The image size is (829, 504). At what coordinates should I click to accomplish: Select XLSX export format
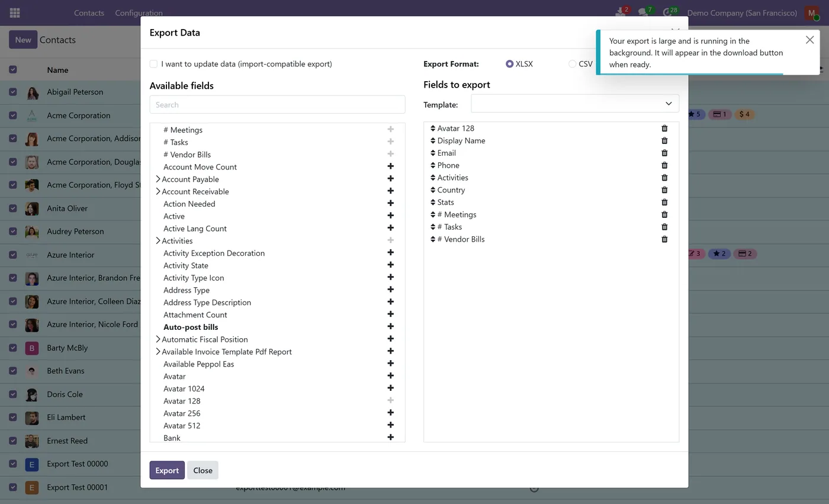tap(509, 63)
